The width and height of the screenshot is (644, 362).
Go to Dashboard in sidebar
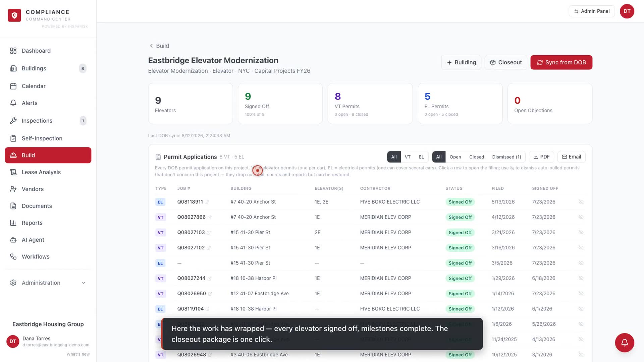[48, 51]
